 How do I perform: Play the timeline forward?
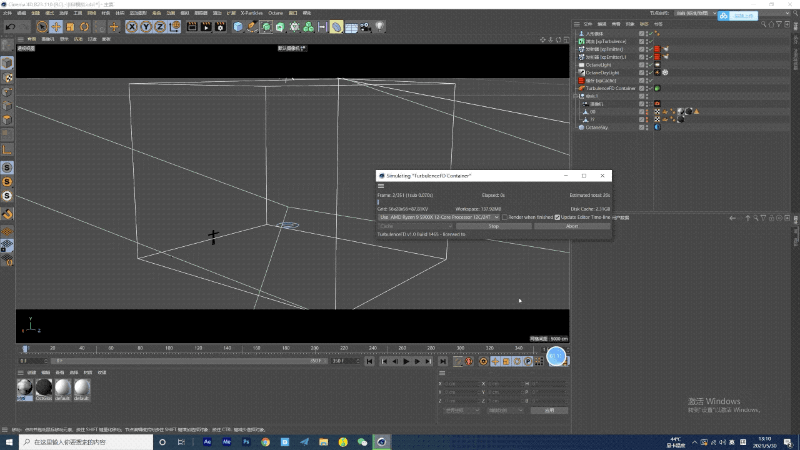[406, 361]
